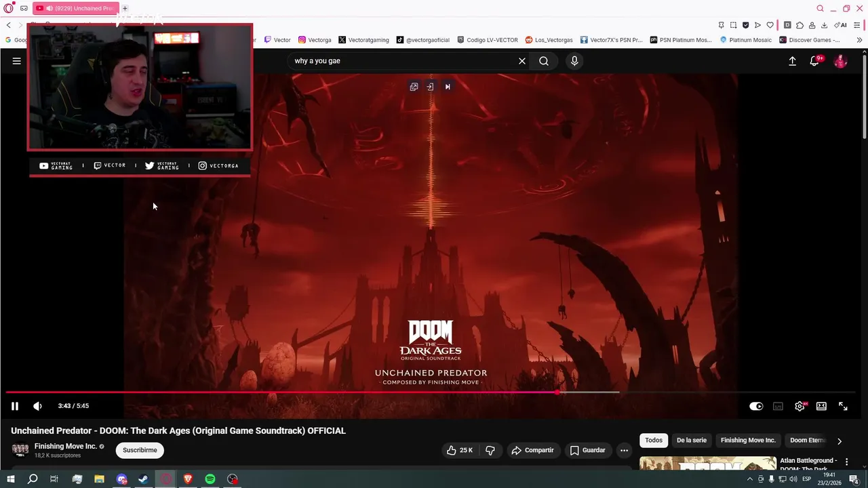Screen dimensions: 868x488
Task: Open Platinum Mosaic bookmark
Action: tap(745, 40)
